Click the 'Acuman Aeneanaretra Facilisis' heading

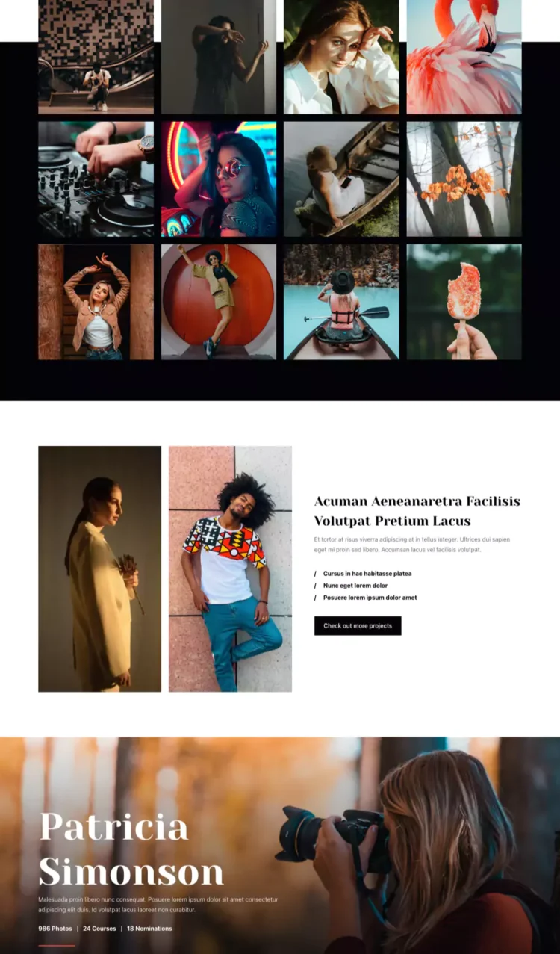click(417, 501)
